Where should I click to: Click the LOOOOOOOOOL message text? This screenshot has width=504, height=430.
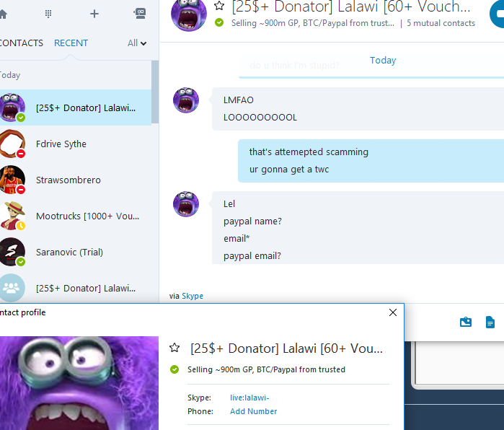(260, 118)
